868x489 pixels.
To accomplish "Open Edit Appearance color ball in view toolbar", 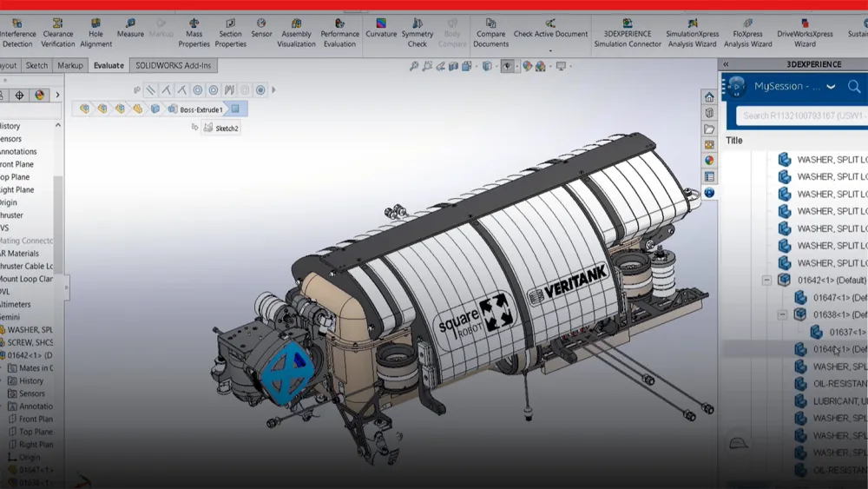I will coord(527,67).
